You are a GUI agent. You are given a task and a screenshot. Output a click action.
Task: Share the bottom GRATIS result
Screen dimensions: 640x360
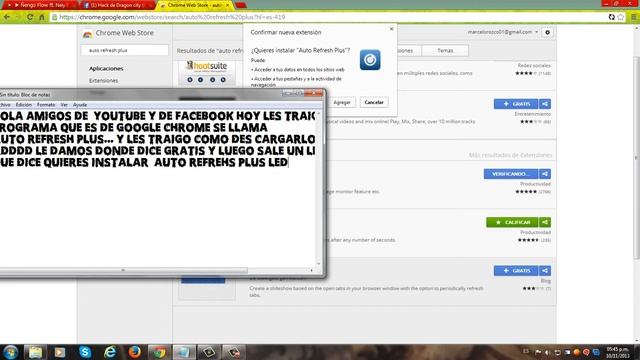tap(545, 271)
